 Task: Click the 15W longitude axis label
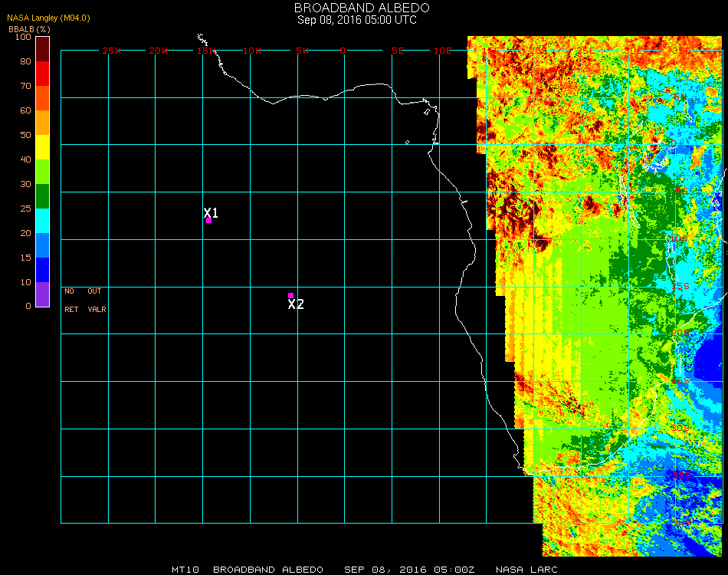[206, 51]
